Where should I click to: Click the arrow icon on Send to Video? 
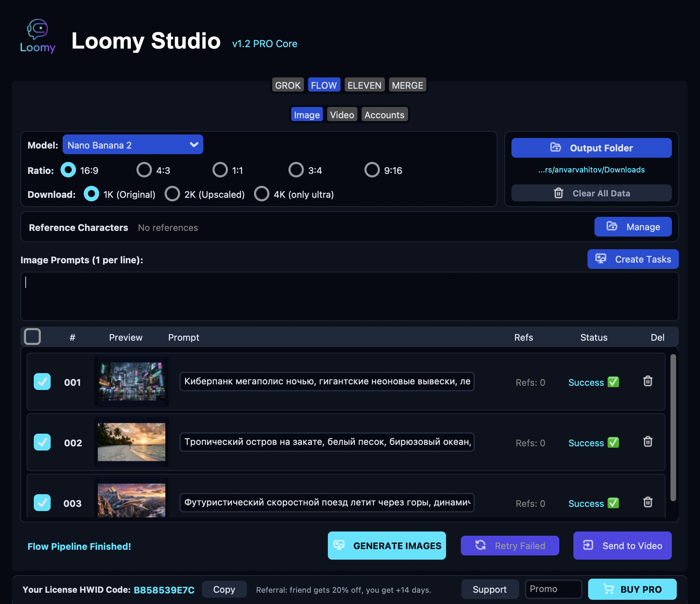click(588, 545)
